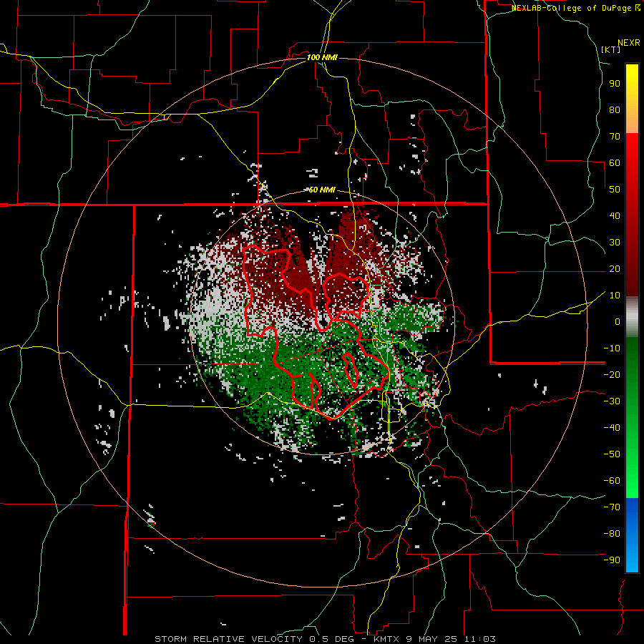
Task: Click the 80 value on the velocity scale
Action: [x=615, y=109]
